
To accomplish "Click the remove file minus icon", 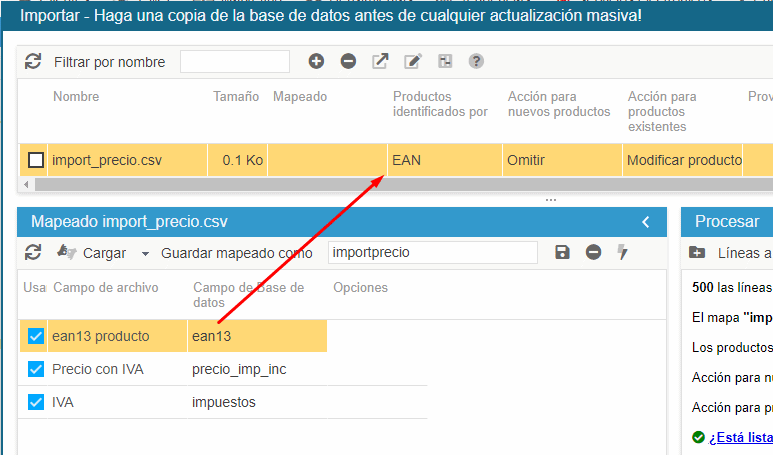I will (348, 62).
